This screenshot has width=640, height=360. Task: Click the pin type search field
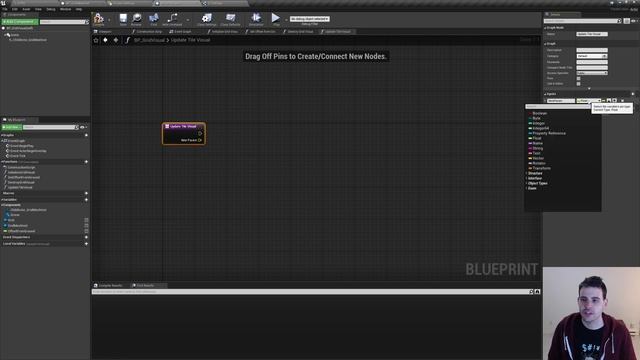click(x=558, y=107)
